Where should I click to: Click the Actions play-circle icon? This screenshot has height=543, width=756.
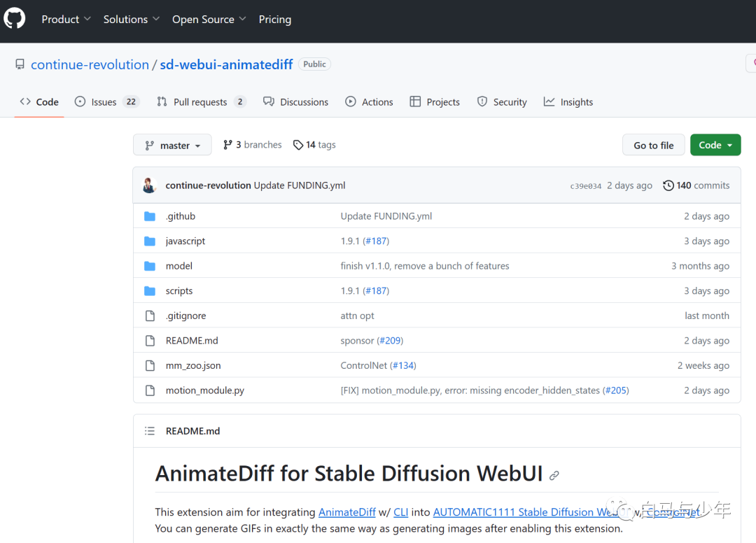(351, 101)
